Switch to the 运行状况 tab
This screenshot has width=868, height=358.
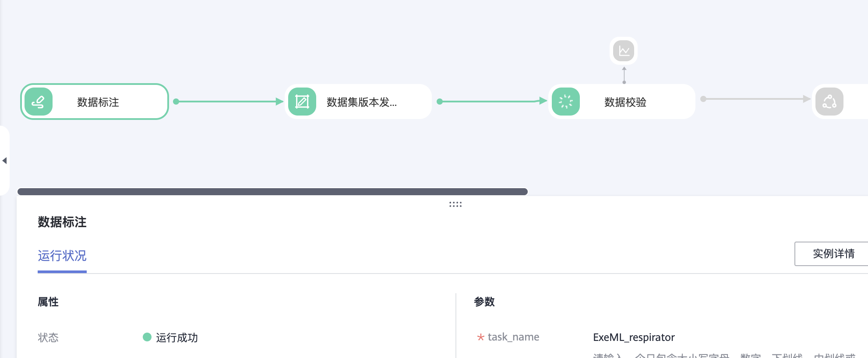point(62,256)
